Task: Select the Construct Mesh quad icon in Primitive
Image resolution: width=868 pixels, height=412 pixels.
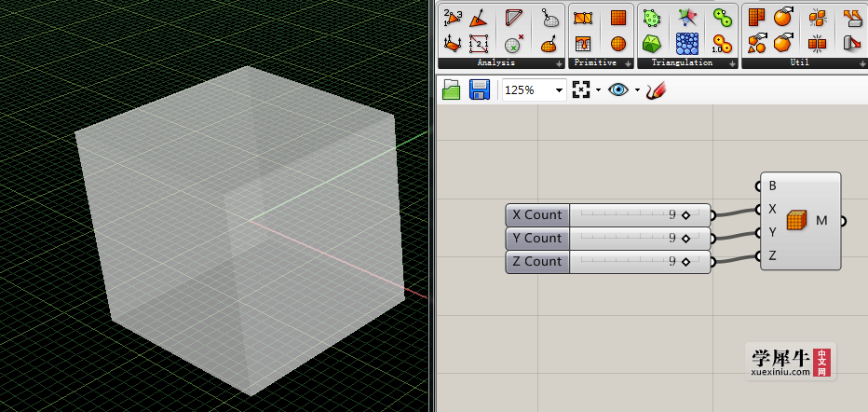Action: (583, 19)
